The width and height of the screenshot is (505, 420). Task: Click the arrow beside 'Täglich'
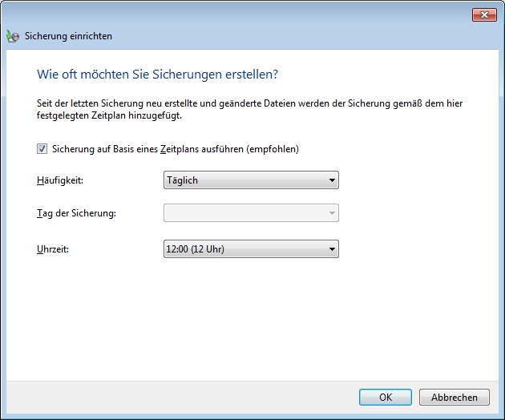pyautogui.click(x=332, y=180)
